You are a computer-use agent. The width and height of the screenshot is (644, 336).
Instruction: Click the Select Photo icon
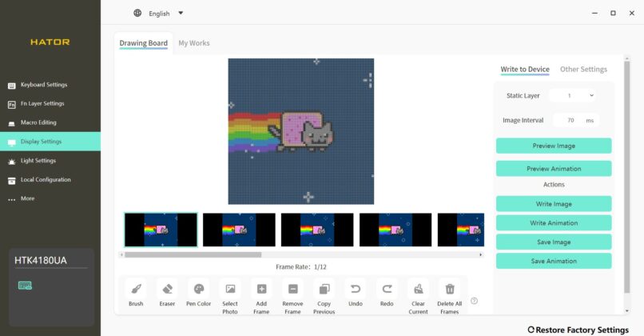[x=230, y=289]
